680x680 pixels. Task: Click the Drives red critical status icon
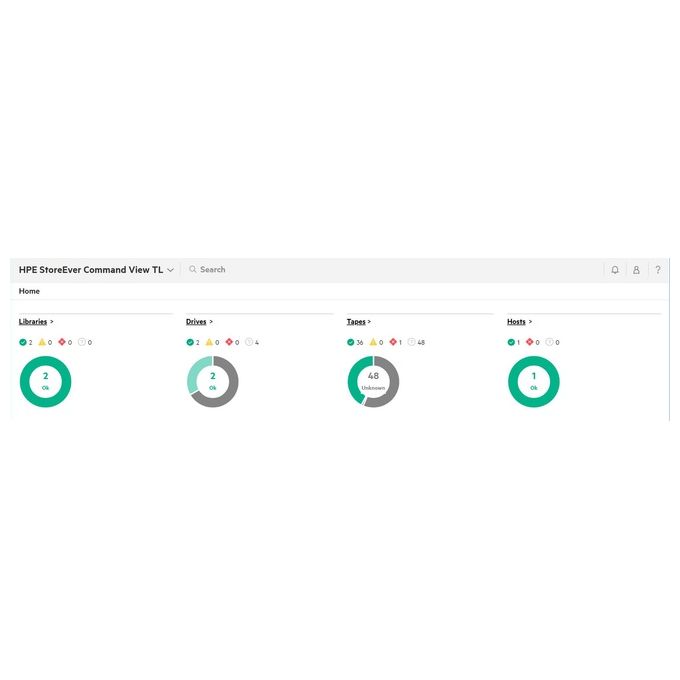pos(229,342)
